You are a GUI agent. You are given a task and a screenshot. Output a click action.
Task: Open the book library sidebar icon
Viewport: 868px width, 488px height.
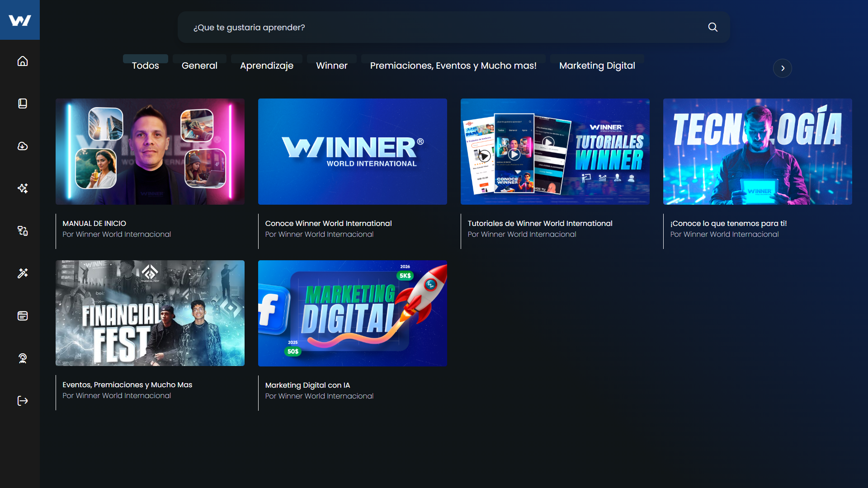(x=23, y=103)
